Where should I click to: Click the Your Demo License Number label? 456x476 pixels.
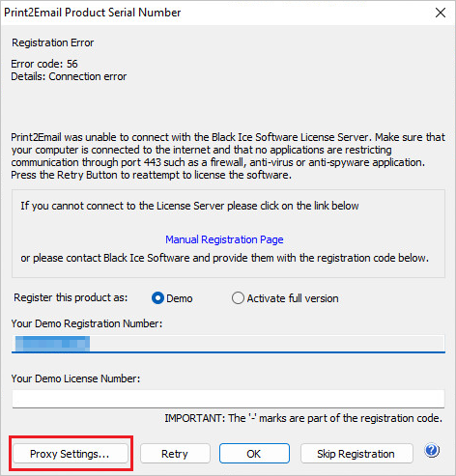[75, 378]
